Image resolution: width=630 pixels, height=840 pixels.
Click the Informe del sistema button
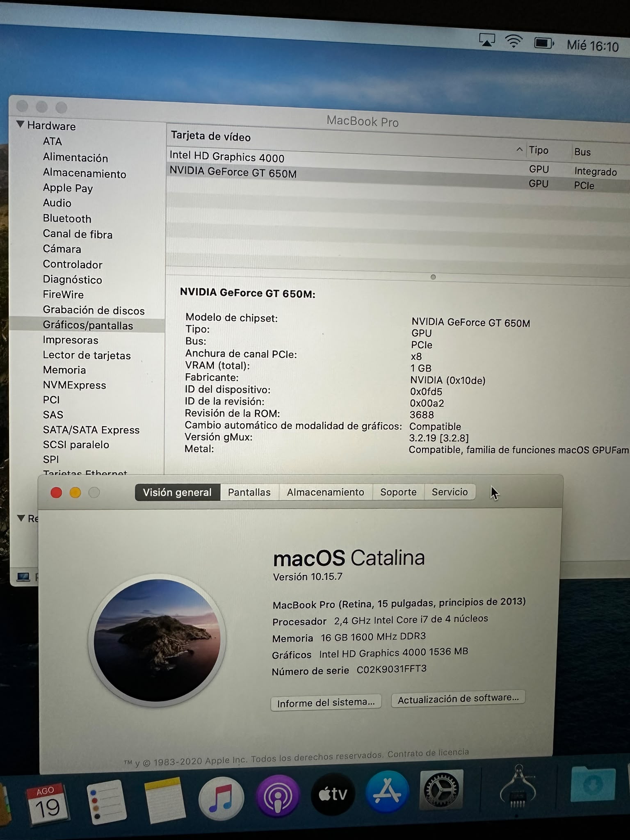326,703
